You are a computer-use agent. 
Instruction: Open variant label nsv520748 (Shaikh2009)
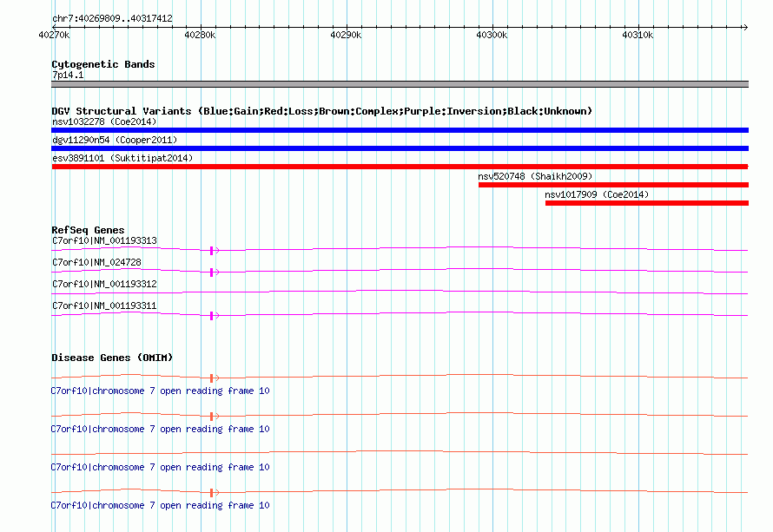pos(535,176)
